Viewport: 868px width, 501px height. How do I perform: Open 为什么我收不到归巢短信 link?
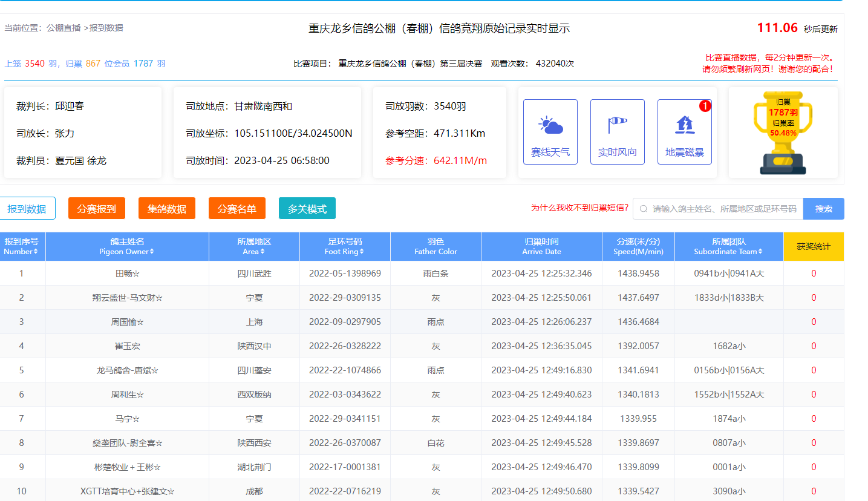pos(579,208)
